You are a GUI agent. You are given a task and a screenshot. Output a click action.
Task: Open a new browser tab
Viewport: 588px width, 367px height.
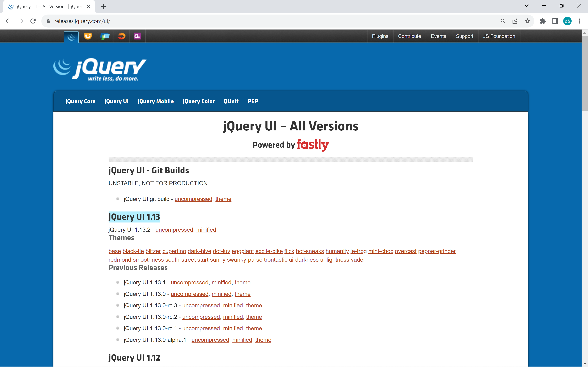[103, 7]
